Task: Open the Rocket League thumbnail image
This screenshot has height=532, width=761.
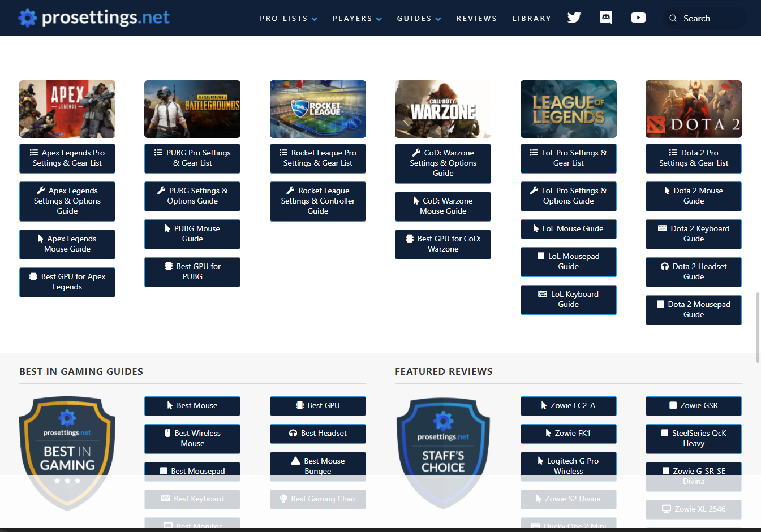Action: (x=318, y=109)
